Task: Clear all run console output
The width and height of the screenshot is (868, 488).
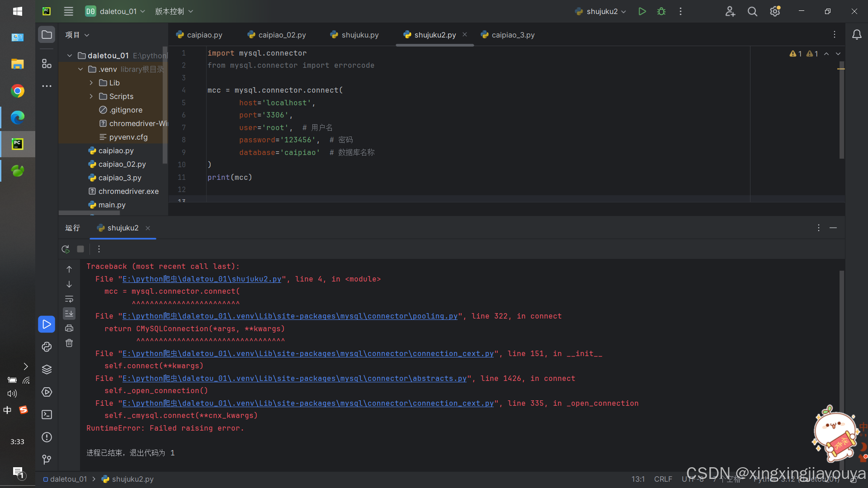Action: click(x=69, y=343)
